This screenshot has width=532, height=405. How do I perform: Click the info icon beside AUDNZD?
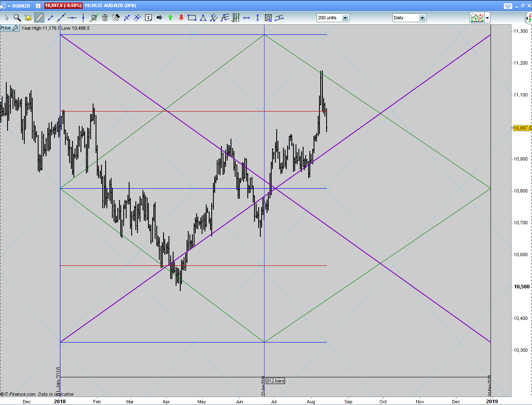tap(38, 6)
